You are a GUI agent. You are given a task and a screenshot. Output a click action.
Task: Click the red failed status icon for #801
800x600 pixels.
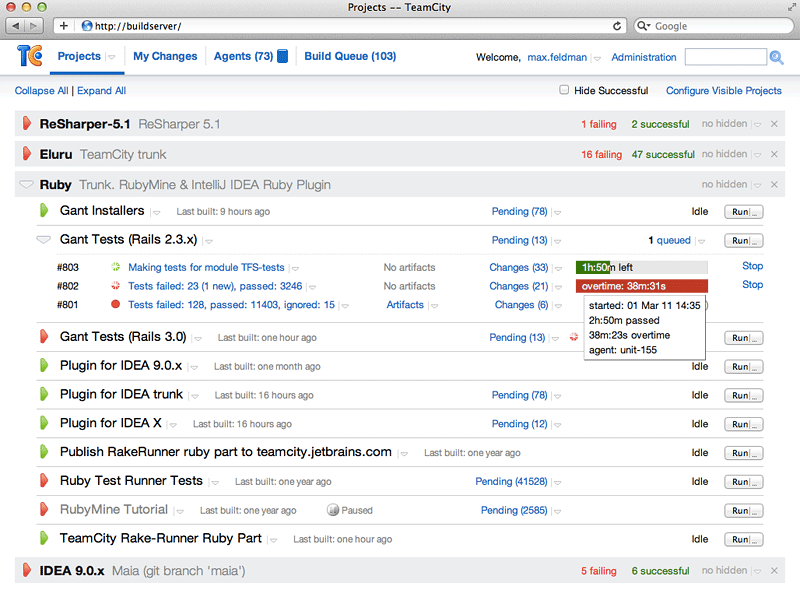pos(116,305)
